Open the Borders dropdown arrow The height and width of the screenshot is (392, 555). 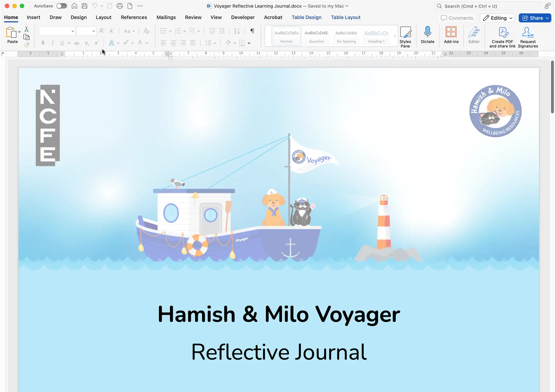[x=249, y=43]
